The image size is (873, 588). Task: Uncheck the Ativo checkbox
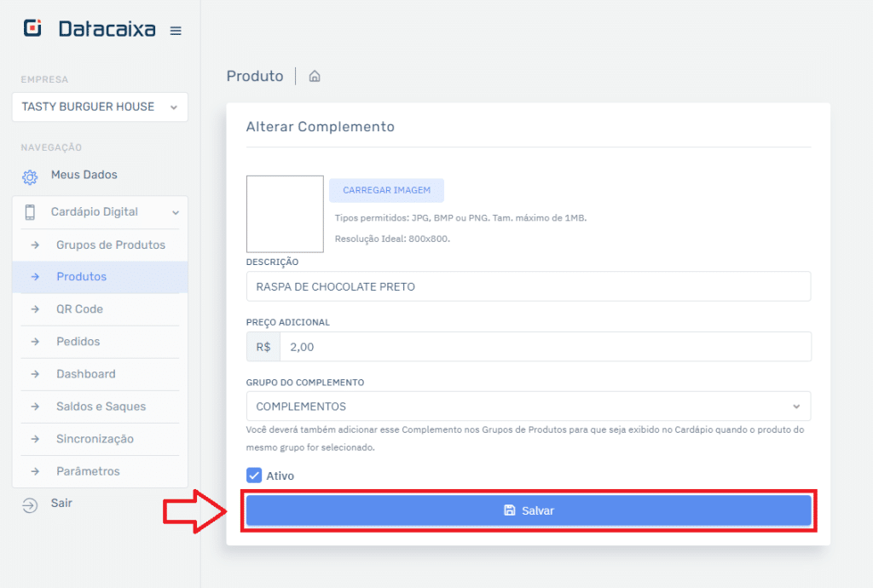(254, 476)
